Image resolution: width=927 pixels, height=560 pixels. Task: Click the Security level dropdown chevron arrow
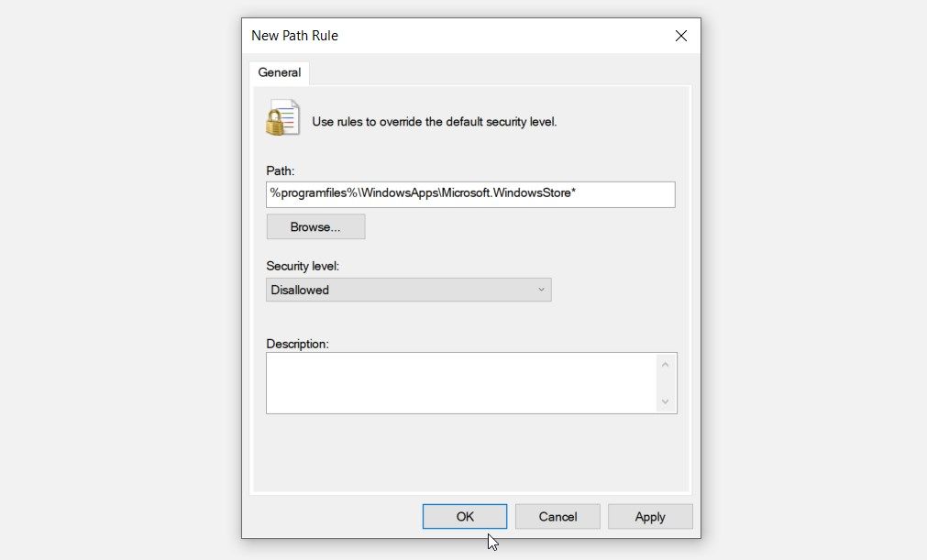(541, 290)
